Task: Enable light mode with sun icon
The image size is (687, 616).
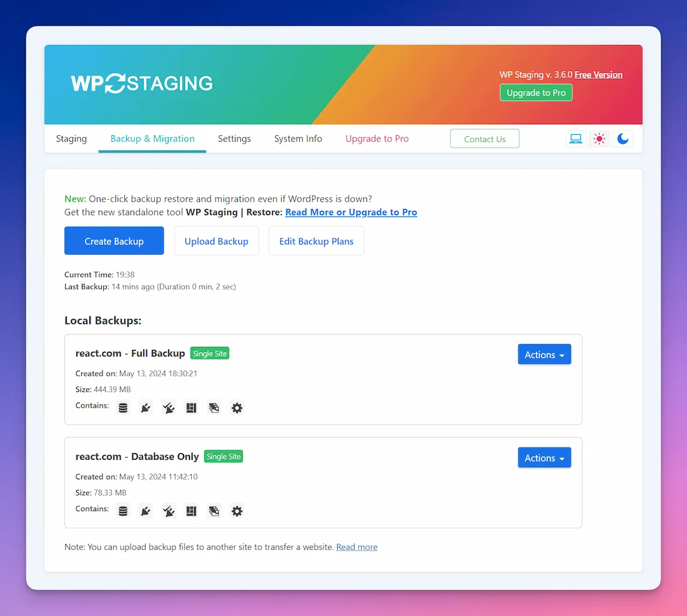Action: click(599, 139)
